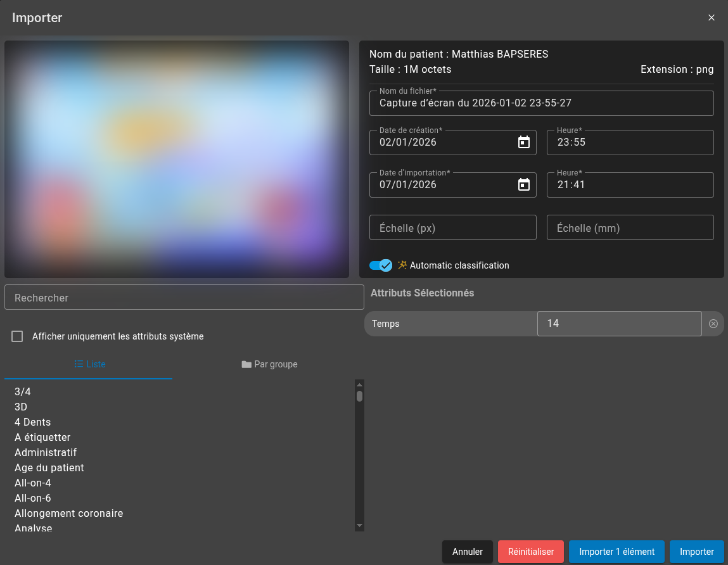Click the Date de création field

click(452, 142)
